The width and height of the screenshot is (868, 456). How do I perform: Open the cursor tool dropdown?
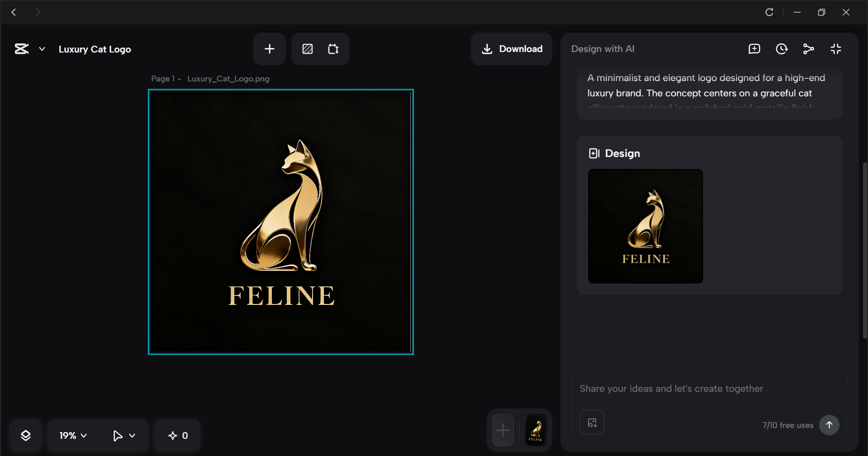click(x=123, y=435)
